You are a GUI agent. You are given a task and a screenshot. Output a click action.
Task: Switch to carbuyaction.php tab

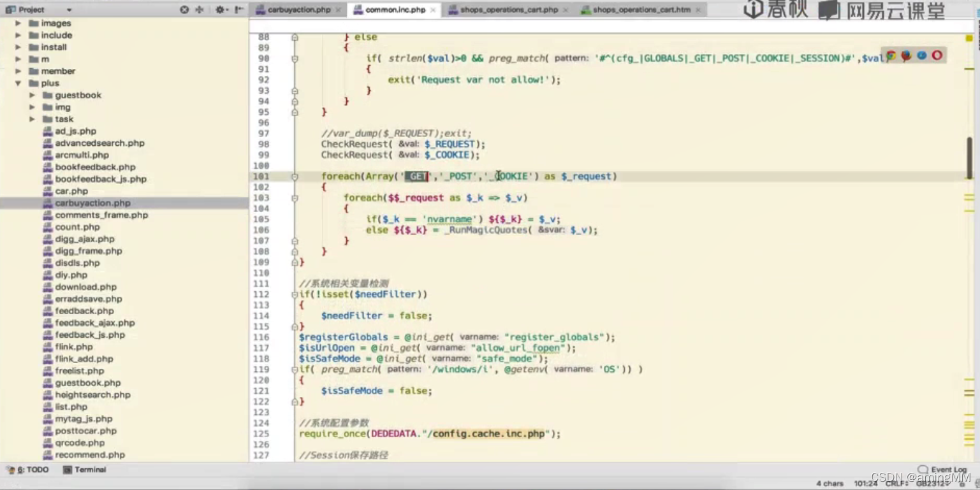pos(299,10)
